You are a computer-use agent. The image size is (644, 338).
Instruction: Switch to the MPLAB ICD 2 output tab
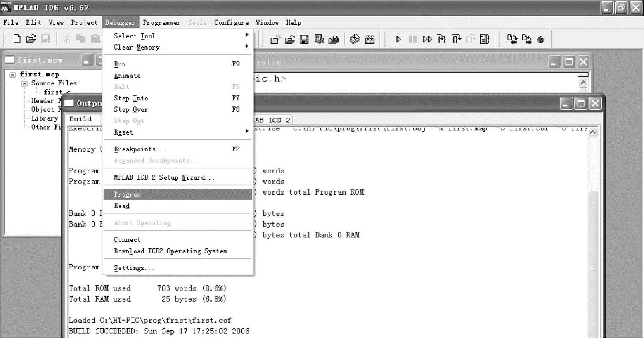click(x=272, y=120)
